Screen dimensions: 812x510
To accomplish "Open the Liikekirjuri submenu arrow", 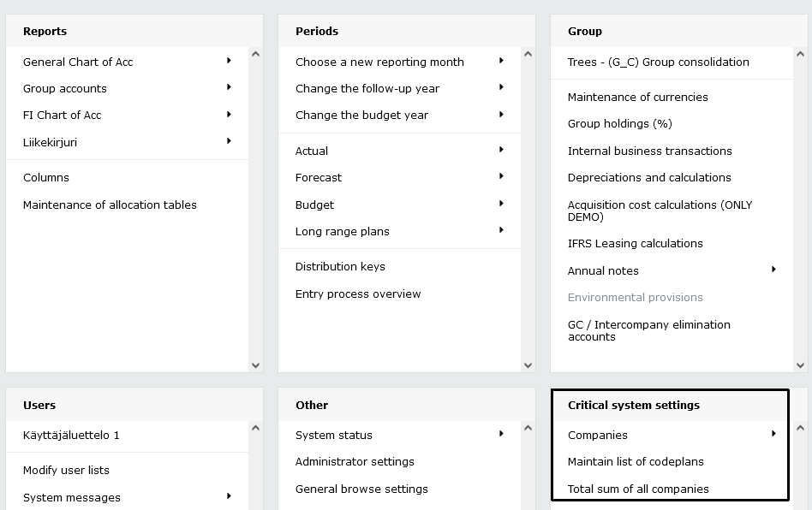I will (x=229, y=140).
